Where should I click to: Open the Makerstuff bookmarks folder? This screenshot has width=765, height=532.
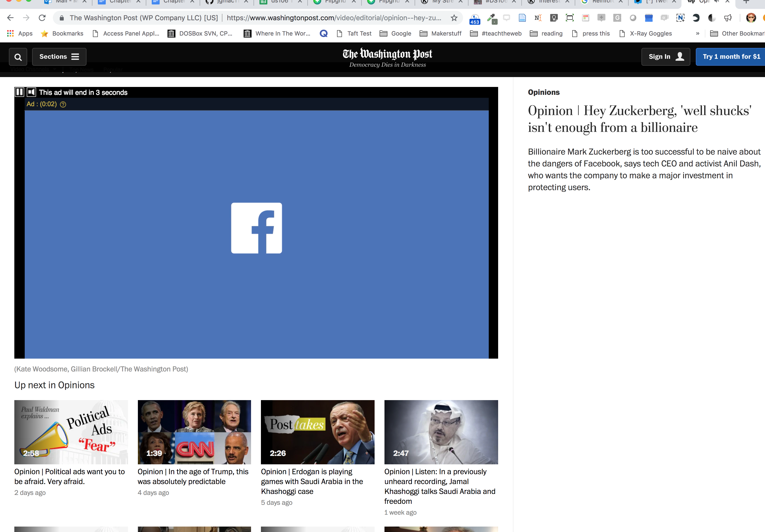pyautogui.click(x=441, y=33)
